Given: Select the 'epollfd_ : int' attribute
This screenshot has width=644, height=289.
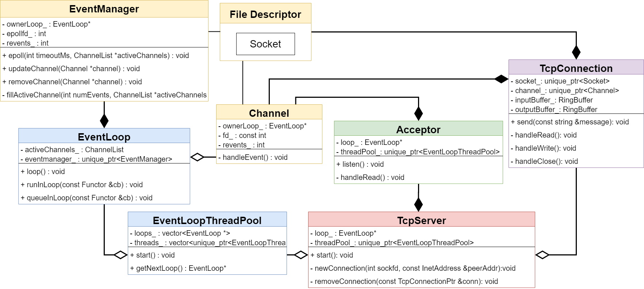Looking at the screenshot, I should point(24,34).
